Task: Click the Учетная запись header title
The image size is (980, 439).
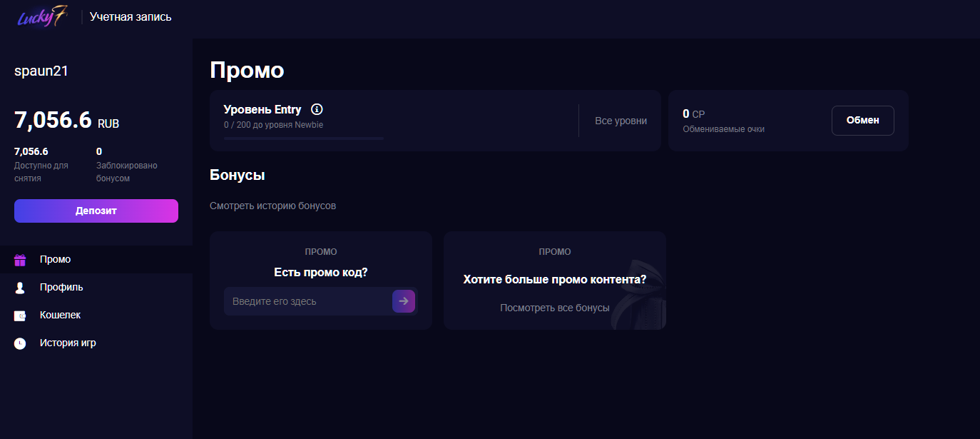Action: coord(131,16)
